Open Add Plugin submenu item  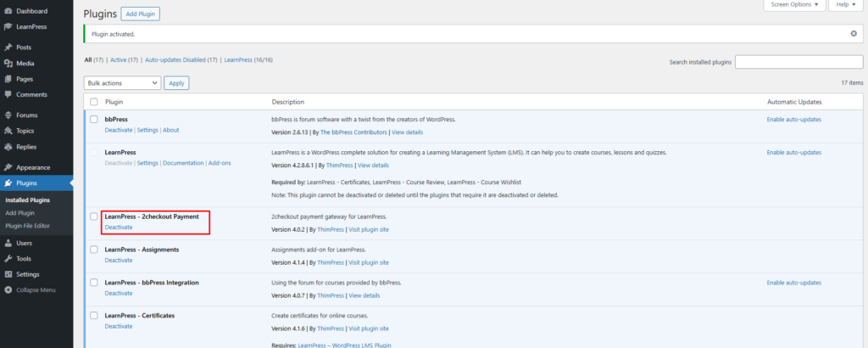click(x=20, y=213)
